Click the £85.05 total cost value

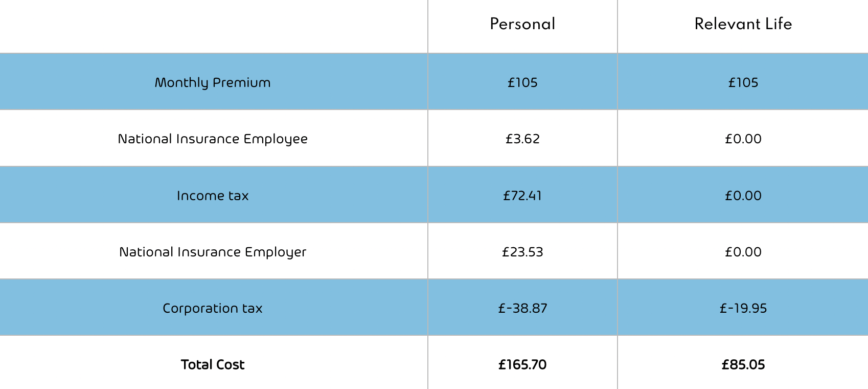click(743, 364)
